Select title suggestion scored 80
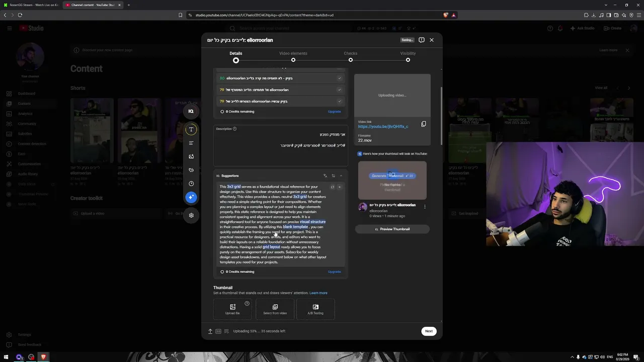This screenshot has width=644, height=362. tap(281, 78)
